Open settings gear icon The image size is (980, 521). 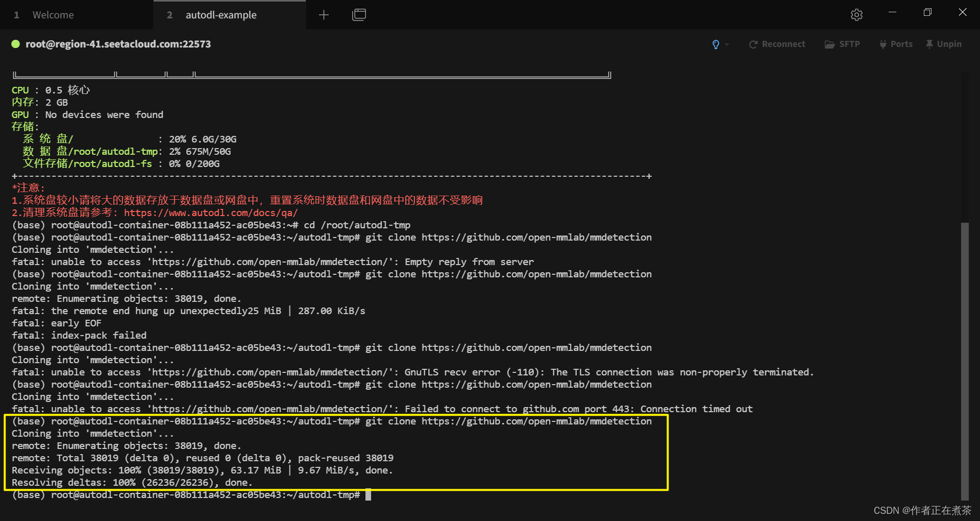click(x=856, y=15)
